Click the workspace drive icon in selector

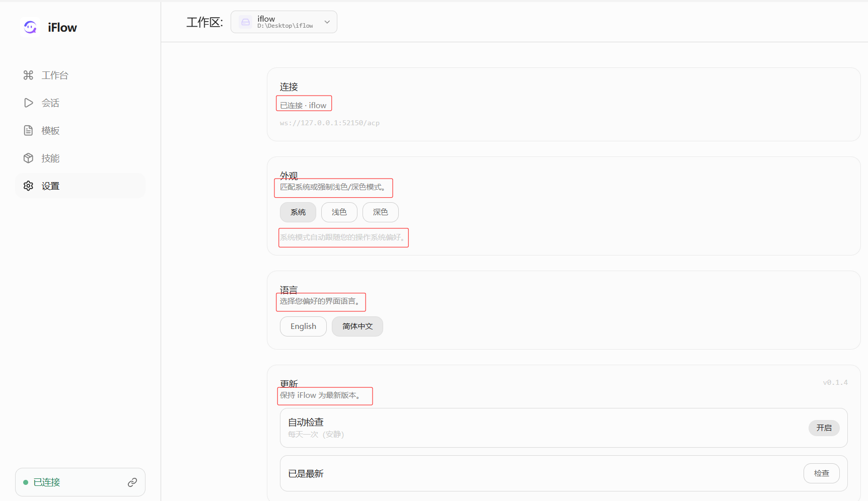pyautogui.click(x=246, y=22)
